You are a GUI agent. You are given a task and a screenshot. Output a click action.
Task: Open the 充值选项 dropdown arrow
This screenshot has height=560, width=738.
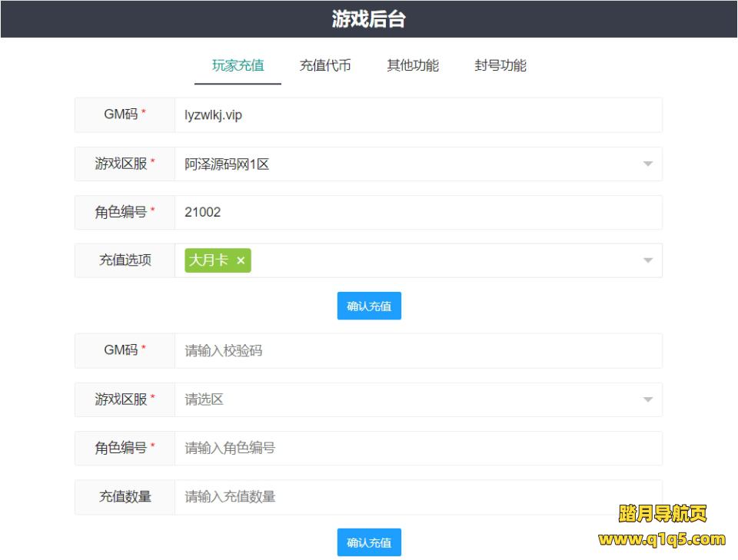point(647,261)
